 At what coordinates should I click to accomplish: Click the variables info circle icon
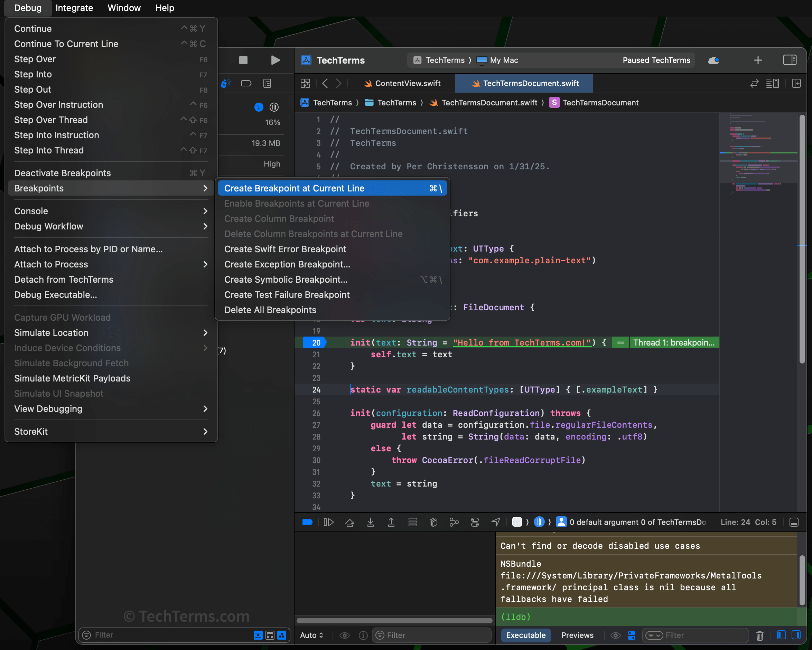[363, 635]
